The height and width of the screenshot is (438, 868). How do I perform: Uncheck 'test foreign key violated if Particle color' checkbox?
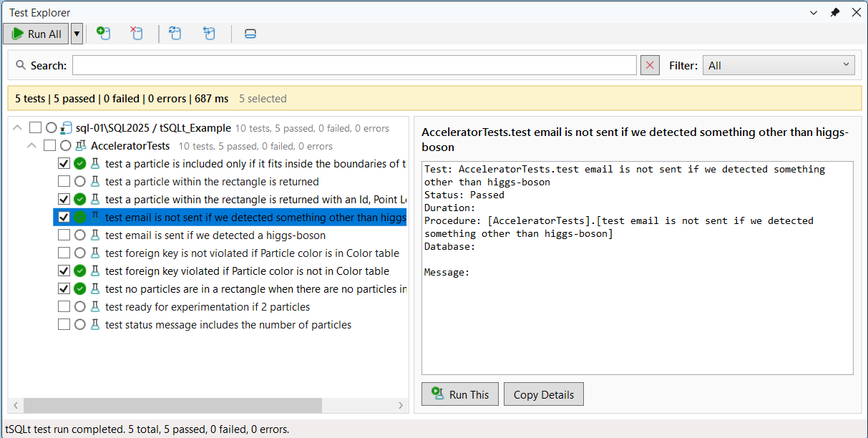pos(64,271)
